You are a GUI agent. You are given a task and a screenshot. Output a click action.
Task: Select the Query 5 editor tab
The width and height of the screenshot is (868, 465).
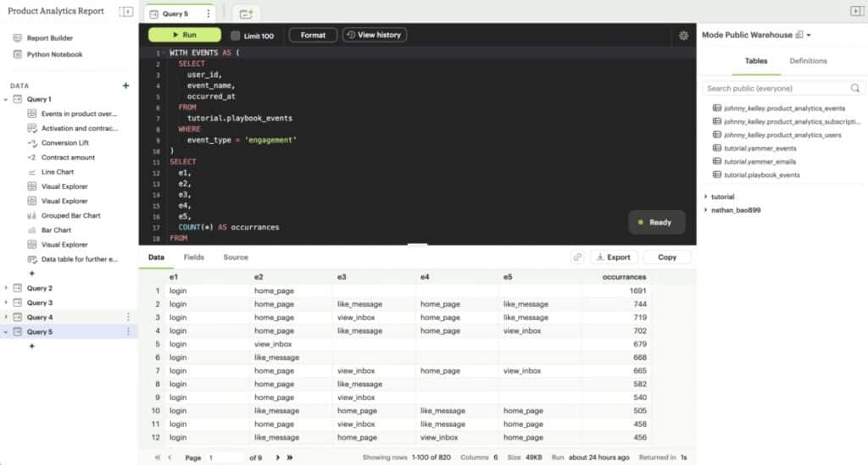pos(175,14)
